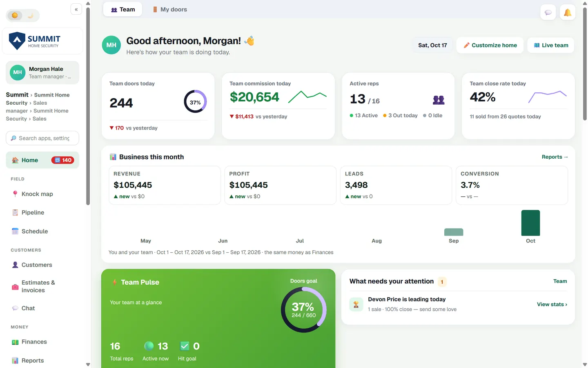Click the 140 badge on Home
588x368 pixels.
(x=63, y=160)
